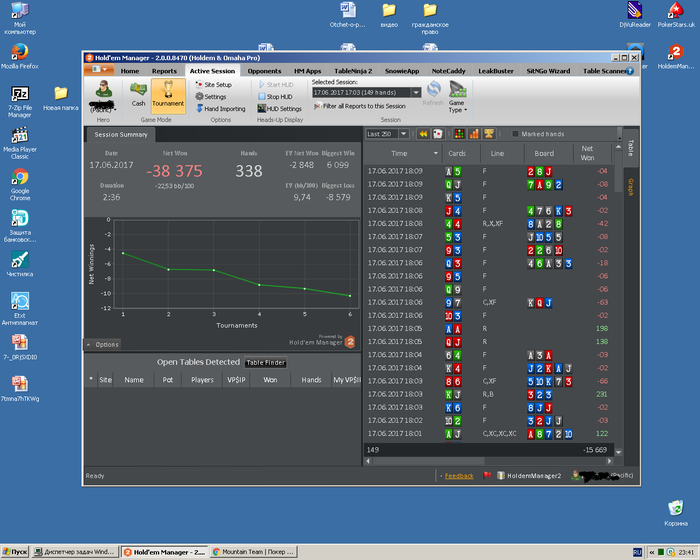Select the Session Summary tab

121,134
